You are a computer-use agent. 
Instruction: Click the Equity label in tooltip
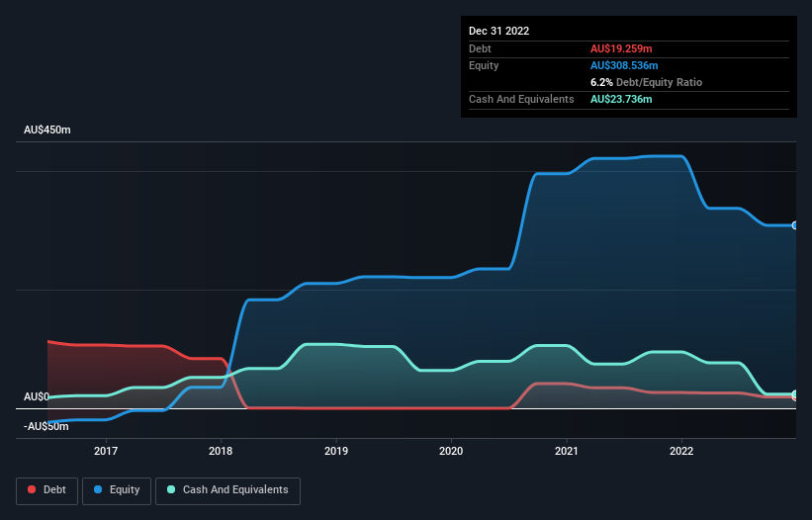(484, 65)
